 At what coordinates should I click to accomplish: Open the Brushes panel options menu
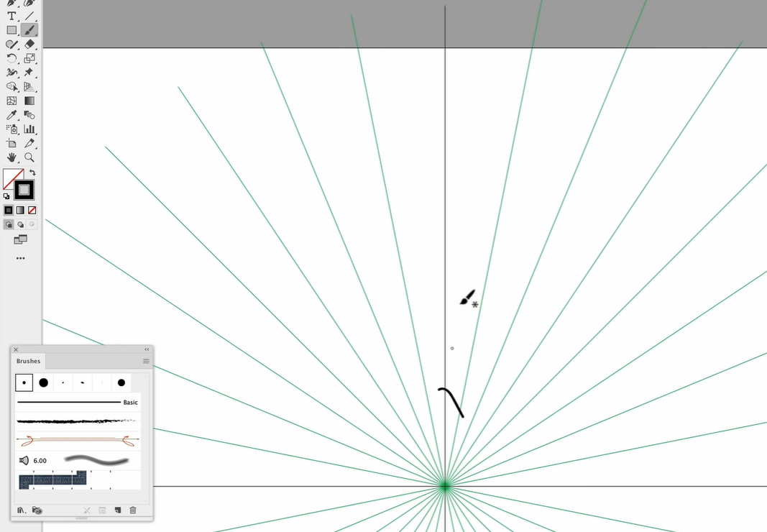[x=146, y=361]
